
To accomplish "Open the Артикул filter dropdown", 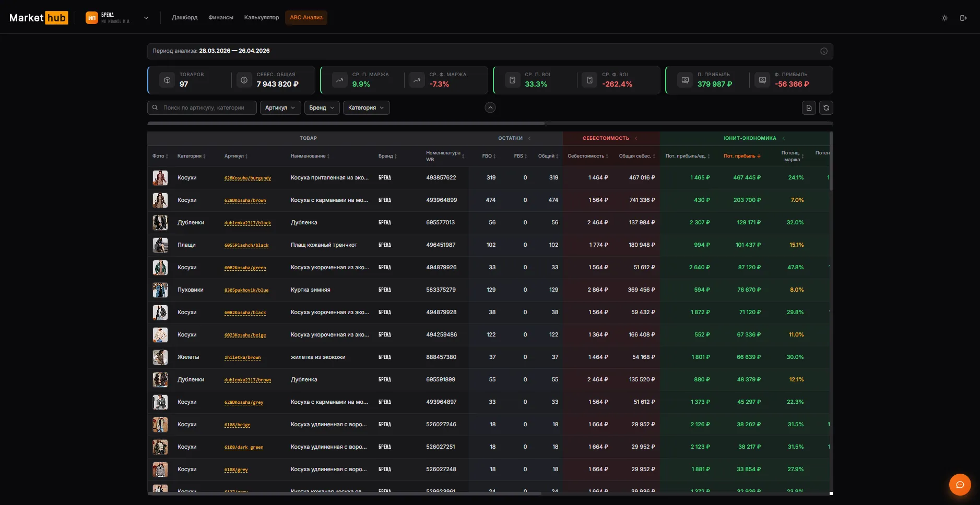I will [x=280, y=107].
